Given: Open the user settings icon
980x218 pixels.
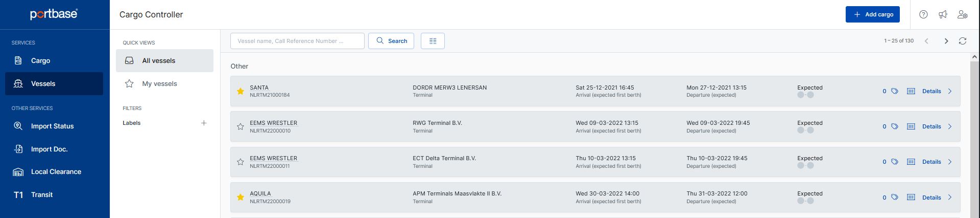Looking at the screenshot, I should point(962,14).
